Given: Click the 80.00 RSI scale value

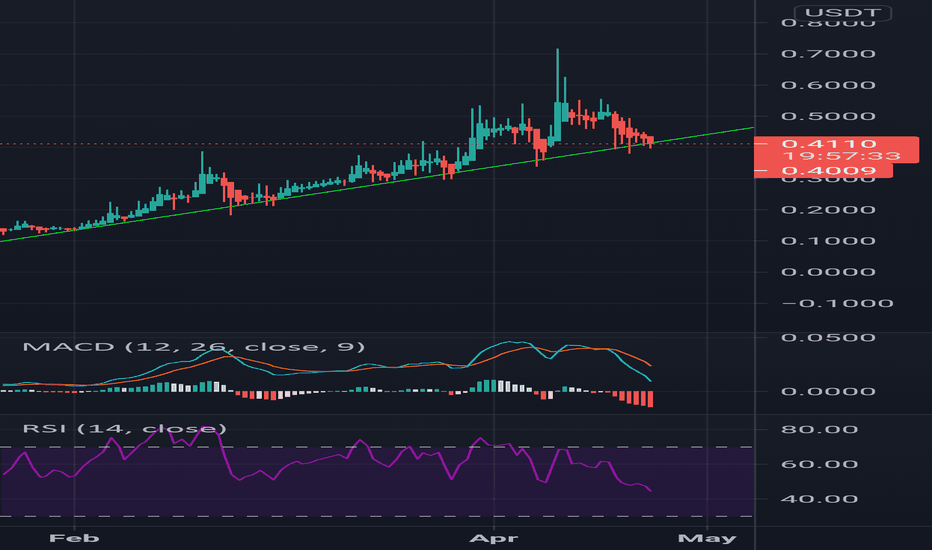Looking at the screenshot, I should (820, 429).
